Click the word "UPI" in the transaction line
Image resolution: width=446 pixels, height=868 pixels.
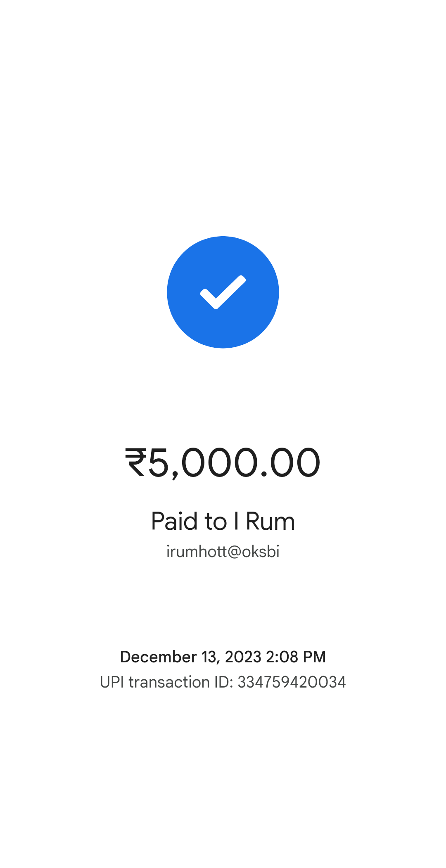[112, 682]
